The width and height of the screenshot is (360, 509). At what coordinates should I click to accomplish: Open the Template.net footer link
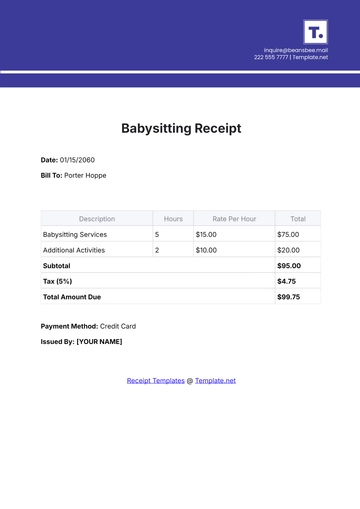215,381
